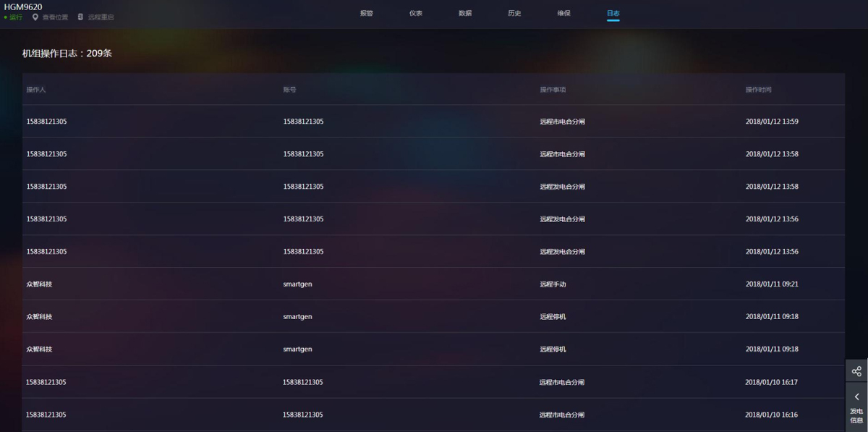Click the share icon on right edge
This screenshot has width=868, height=432.
[x=856, y=371]
